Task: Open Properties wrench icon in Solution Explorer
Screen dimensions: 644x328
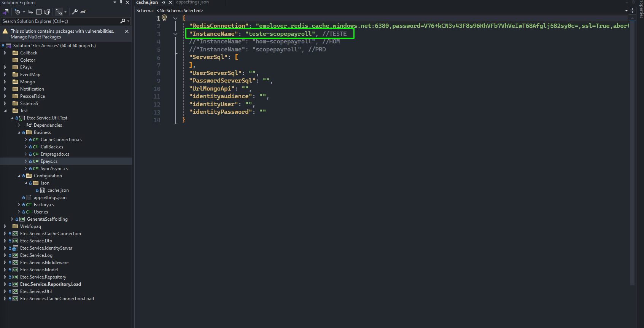Action: pyautogui.click(x=75, y=12)
